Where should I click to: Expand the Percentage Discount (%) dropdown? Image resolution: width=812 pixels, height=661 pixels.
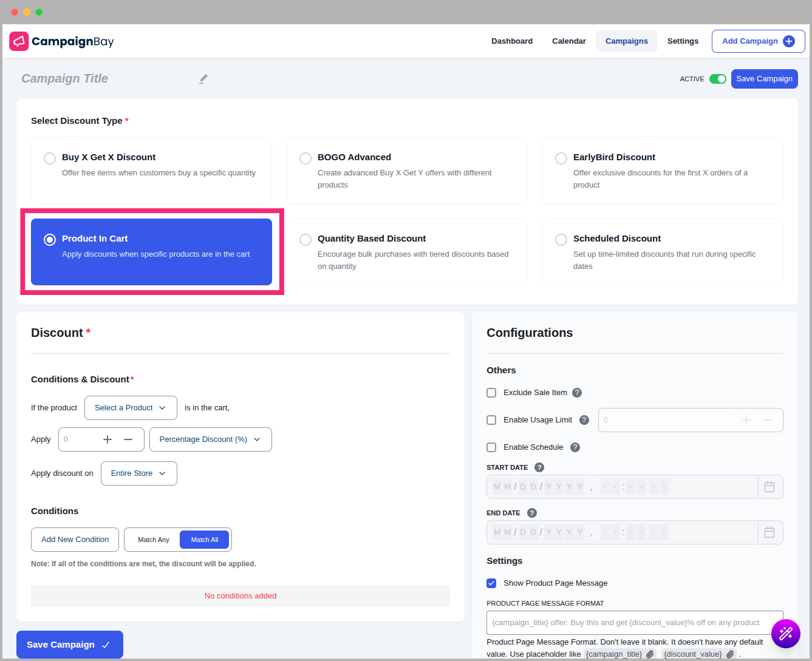210,439
